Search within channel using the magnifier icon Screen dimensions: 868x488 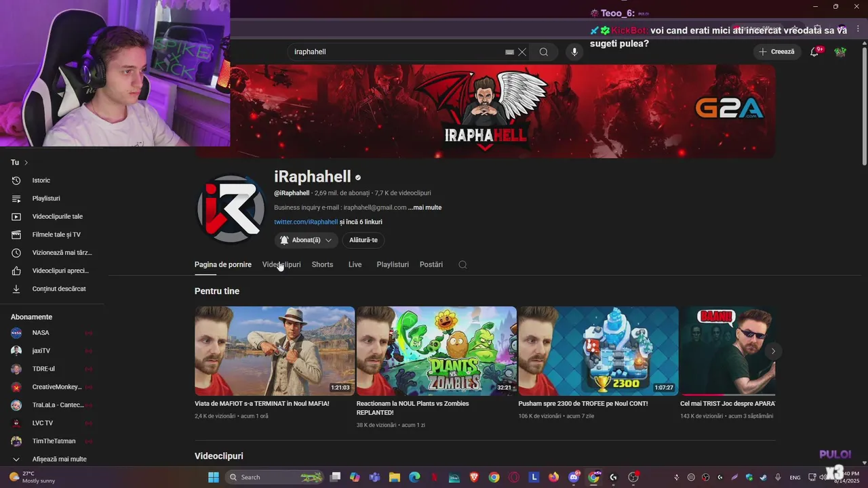[x=462, y=264]
